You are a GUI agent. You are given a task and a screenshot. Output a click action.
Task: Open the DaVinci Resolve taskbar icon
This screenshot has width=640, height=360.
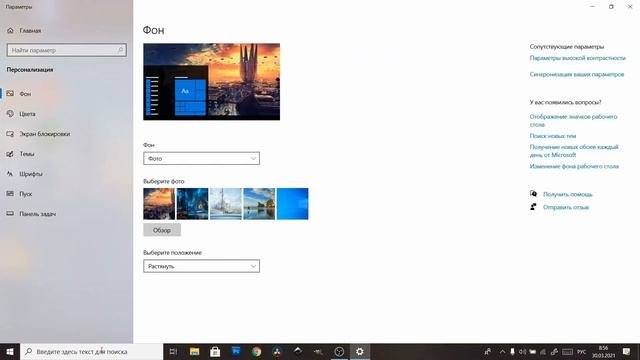point(277,351)
